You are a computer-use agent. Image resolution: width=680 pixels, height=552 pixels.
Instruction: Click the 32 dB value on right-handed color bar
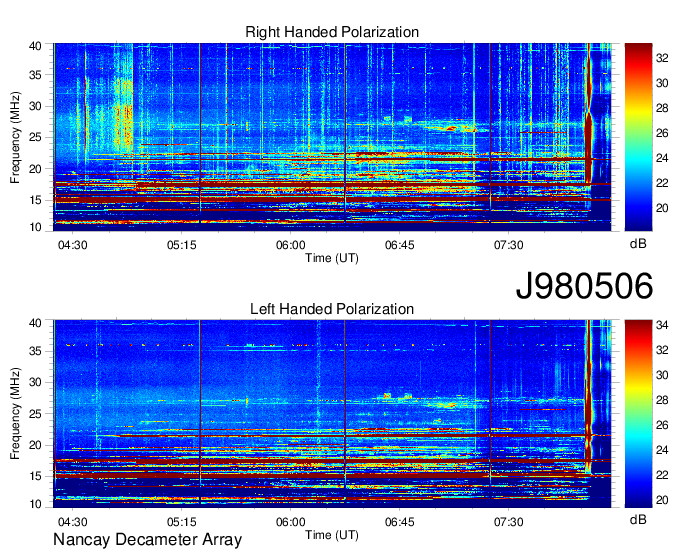coord(662,58)
